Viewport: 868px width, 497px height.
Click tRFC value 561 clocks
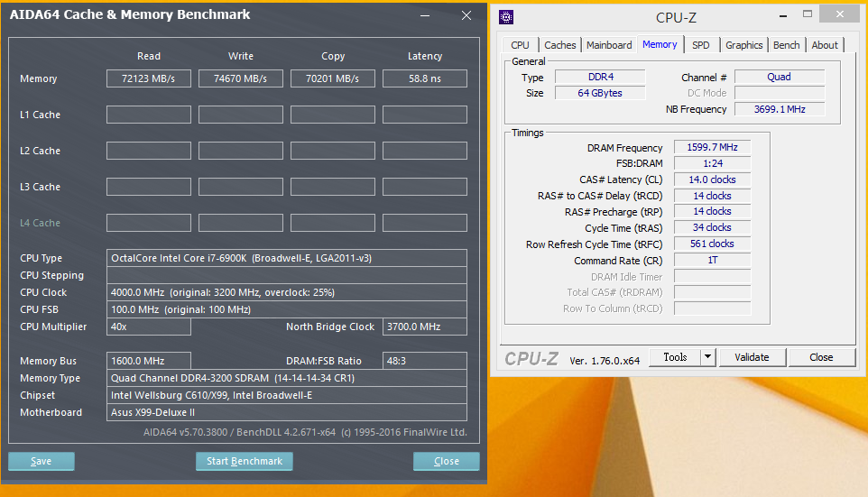(713, 244)
